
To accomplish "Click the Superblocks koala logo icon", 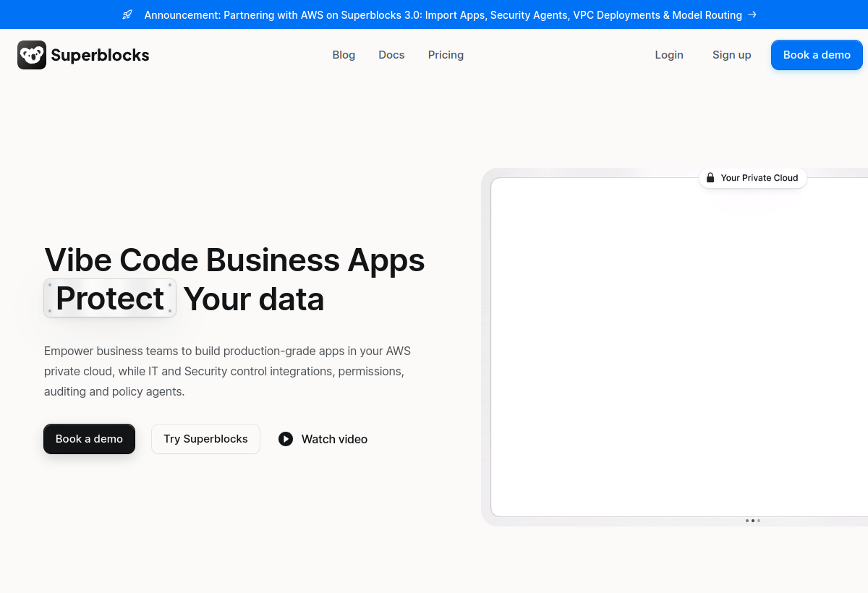I will (32, 55).
